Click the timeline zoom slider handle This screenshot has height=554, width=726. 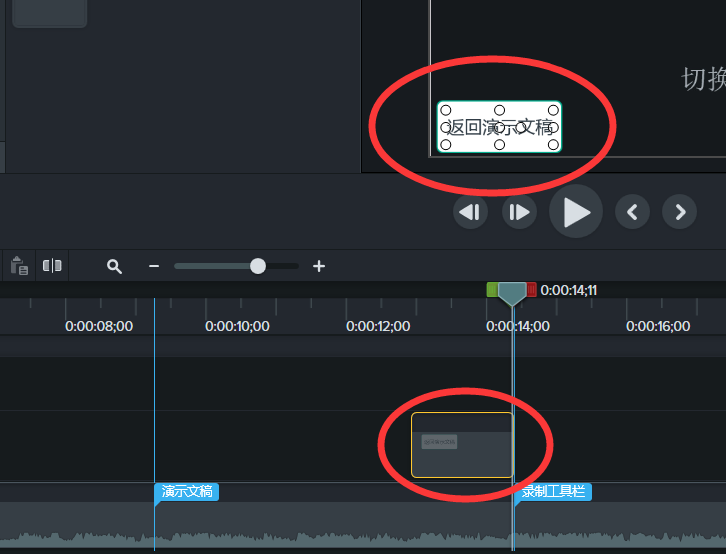[x=258, y=266]
